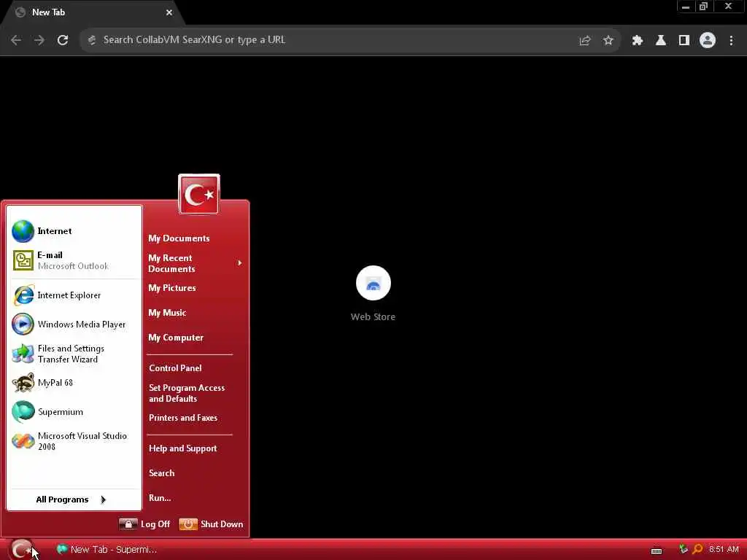Image resolution: width=747 pixels, height=560 pixels.
Task: Click the browser forward arrow
Action: click(39, 40)
